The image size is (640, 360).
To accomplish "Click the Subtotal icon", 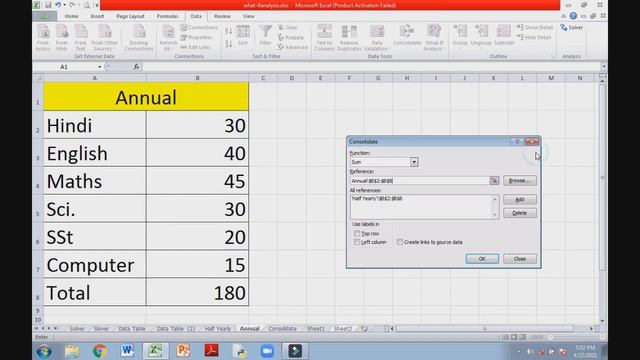I will [x=504, y=35].
